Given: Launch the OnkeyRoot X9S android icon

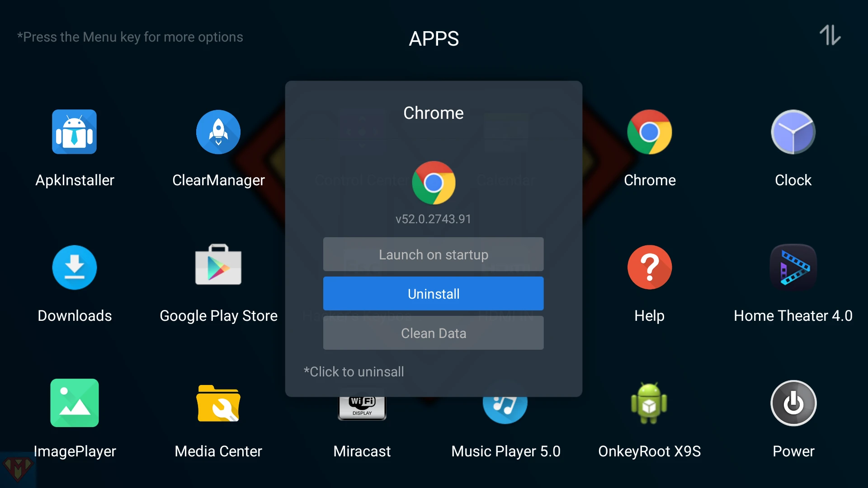Looking at the screenshot, I should click(649, 403).
